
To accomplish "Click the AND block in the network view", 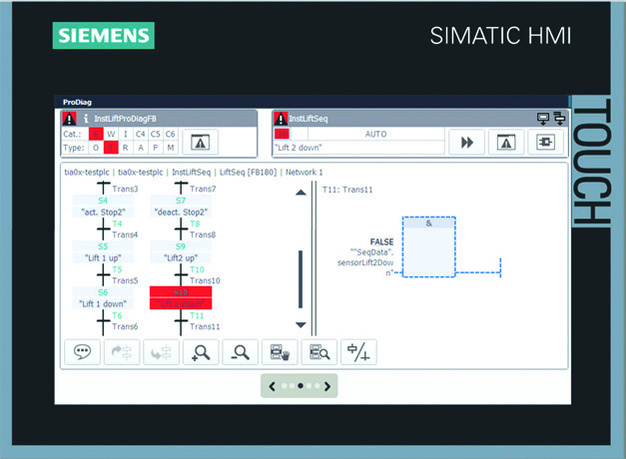I will click(429, 247).
